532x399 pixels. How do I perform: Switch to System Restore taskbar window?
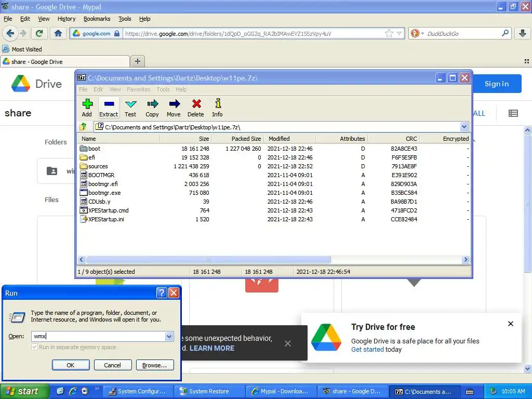pos(209,391)
